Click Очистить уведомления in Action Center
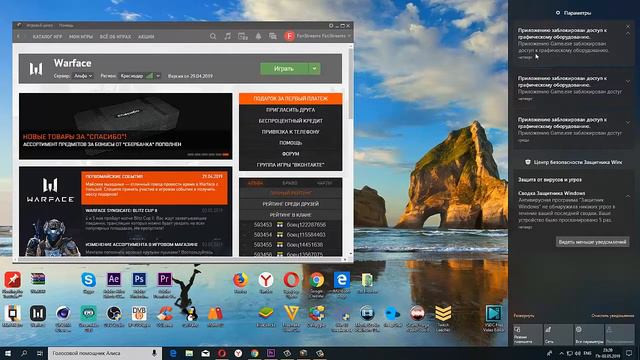 (613, 316)
